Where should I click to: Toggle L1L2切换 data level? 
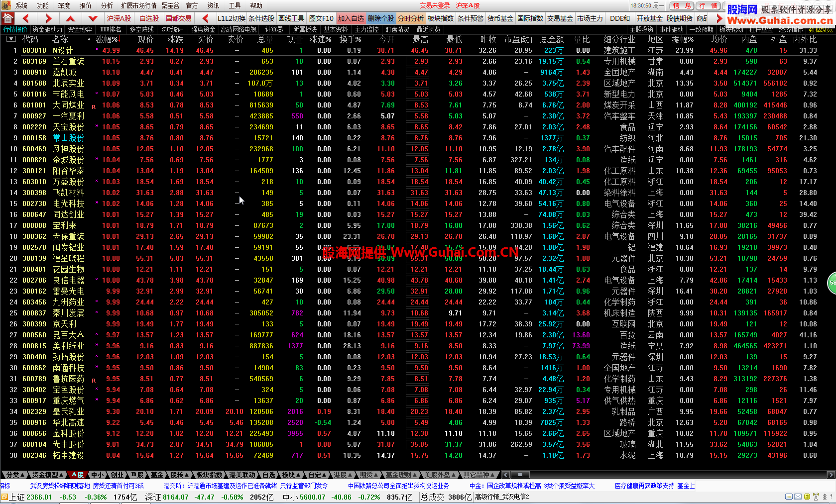(x=232, y=18)
